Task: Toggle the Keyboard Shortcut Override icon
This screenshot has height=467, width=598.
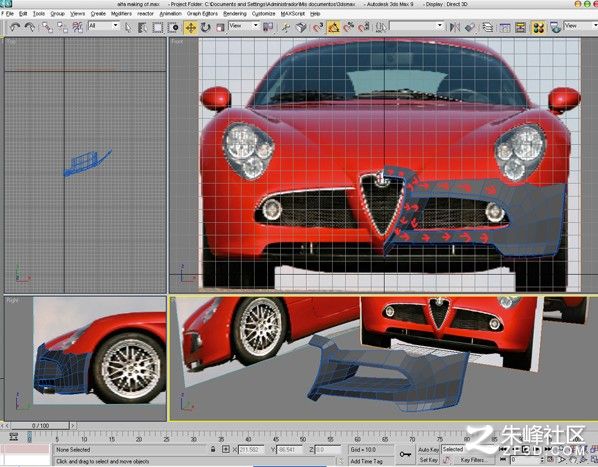Action: pyautogui.click(x=301, y=27)
